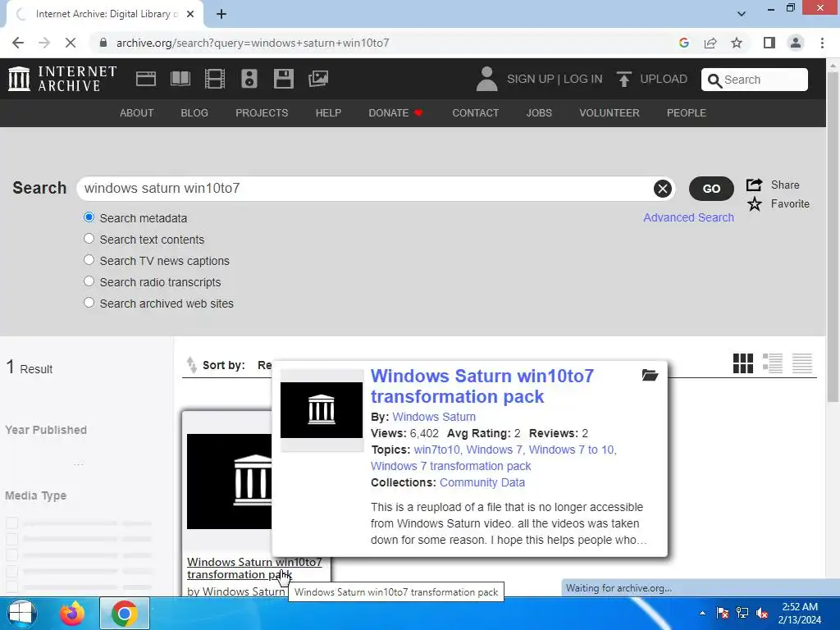Select Search metadata radio button
This screenshot has width=840, height=630.
[x=89, y=217]
